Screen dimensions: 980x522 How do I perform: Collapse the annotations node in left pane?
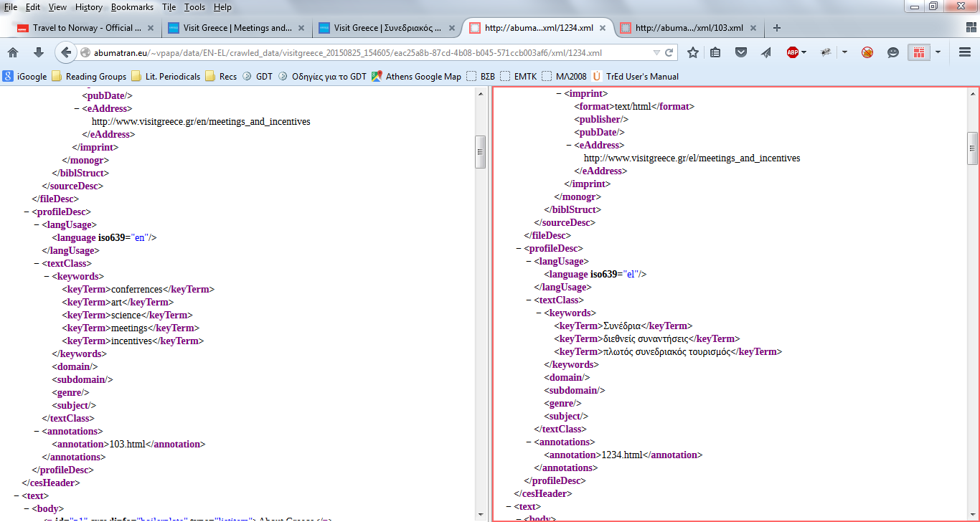pos(36,432)
